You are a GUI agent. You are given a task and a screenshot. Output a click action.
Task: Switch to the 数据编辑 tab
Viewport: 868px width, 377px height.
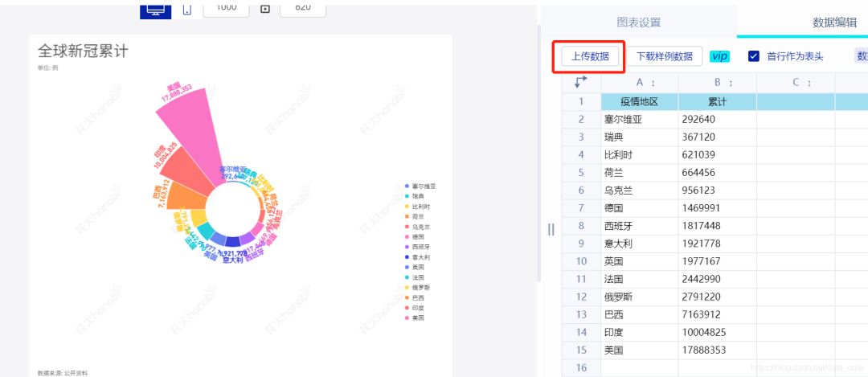tap(835, 23)
